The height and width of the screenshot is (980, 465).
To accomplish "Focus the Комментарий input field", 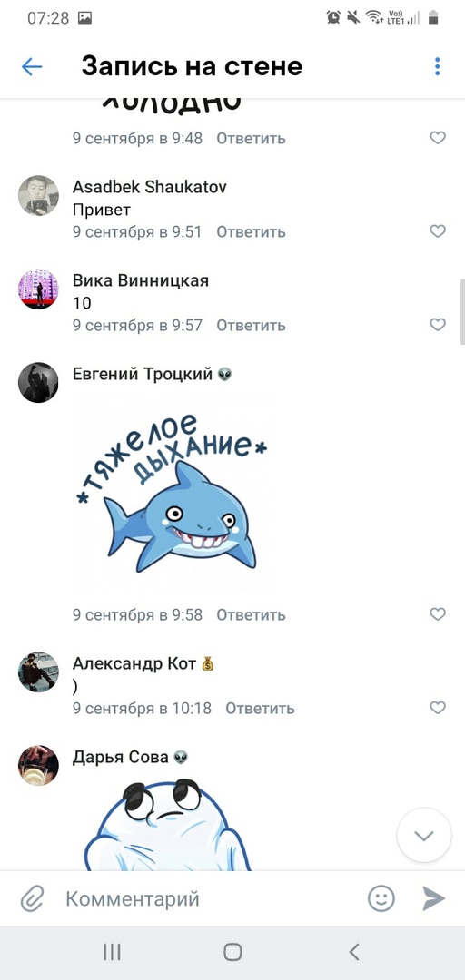I will [x=206, y=898].
